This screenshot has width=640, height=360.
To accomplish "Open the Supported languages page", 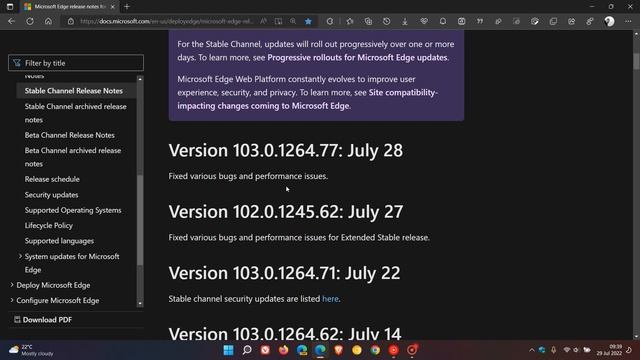I will [59, 241].
